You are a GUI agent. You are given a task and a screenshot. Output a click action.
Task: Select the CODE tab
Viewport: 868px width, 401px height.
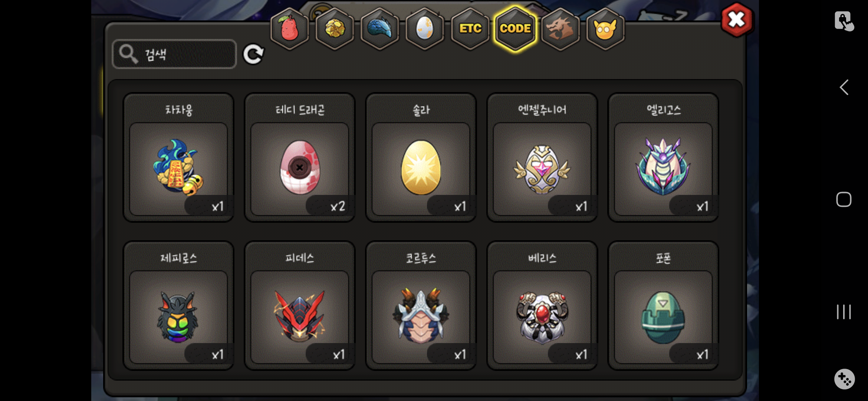tap(515, 29)
